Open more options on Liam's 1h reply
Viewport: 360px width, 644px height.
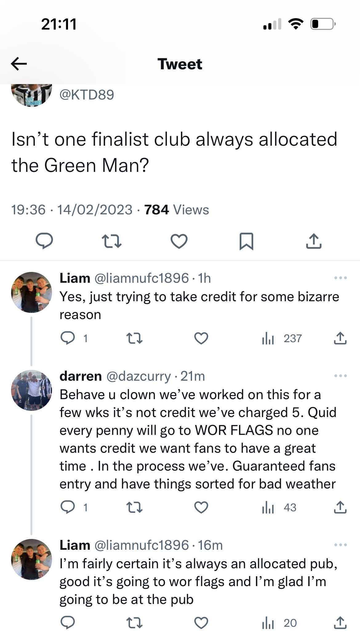pos(341,278)
